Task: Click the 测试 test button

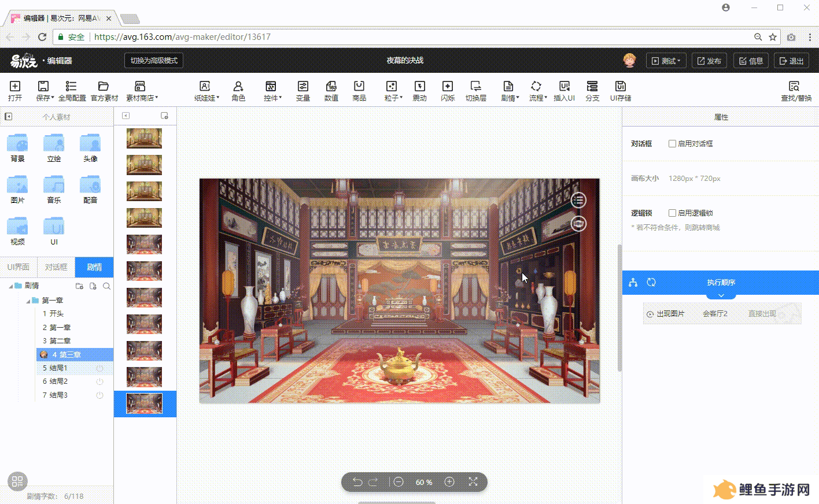Action: coord(666,61)
